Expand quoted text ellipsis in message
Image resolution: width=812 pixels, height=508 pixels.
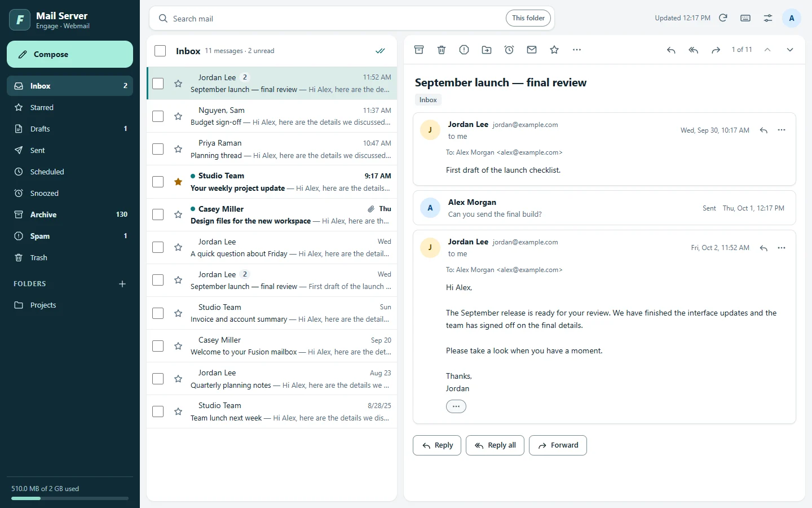(x=456, y=406)
